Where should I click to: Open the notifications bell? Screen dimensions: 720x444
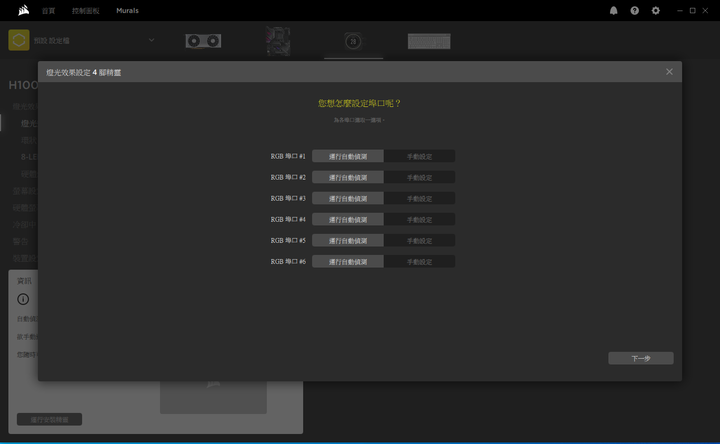coord(613,11)
